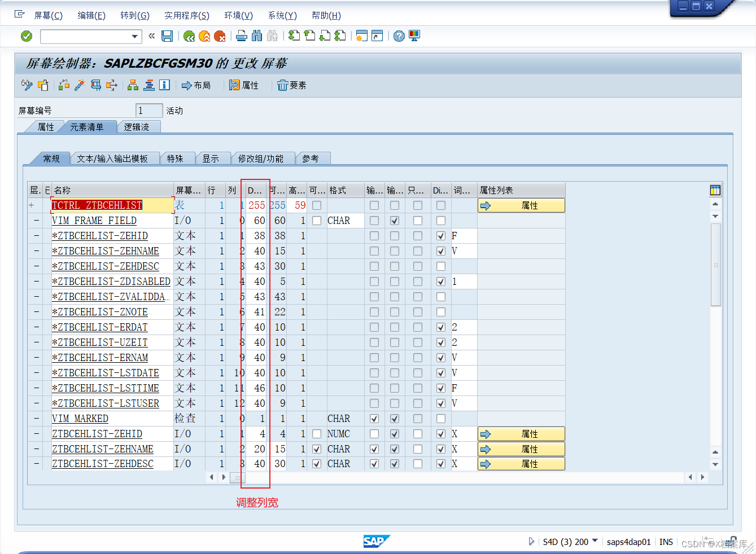Toggle output checkbox in VIM_FRAME_FIELD row
The height and width of the screenshot is (554, 756).
click(395, 221)
